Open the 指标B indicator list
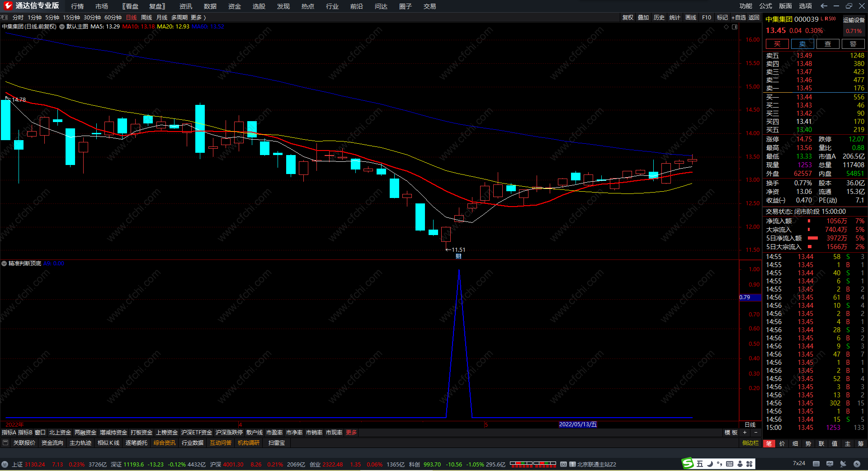868x471 pixels. 25,433
